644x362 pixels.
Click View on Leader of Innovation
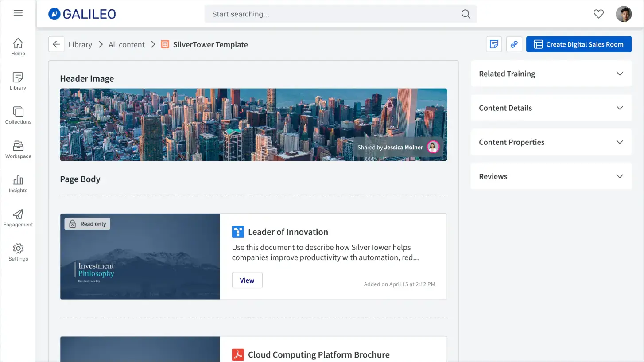pos(247,280)
